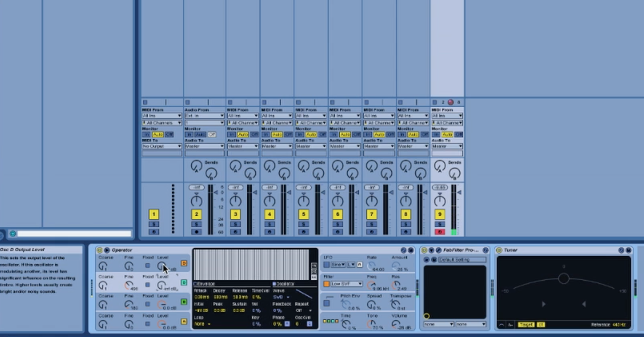Screen dimensions: 644x337
Task: Open track 2 Audio From Ext. In dropdown
Action: click(x=204, y=116)
